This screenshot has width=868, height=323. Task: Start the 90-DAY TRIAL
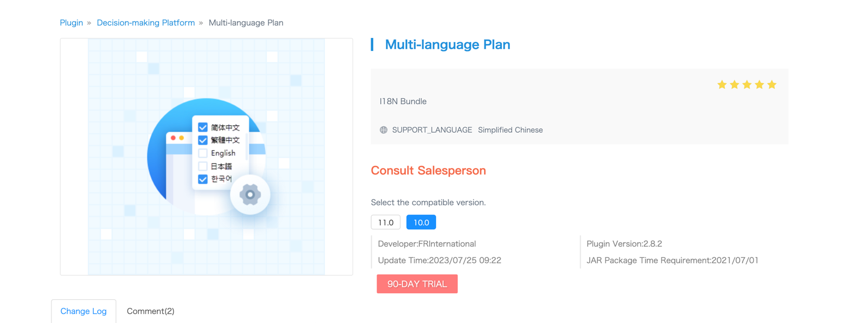tap(417, 284)
